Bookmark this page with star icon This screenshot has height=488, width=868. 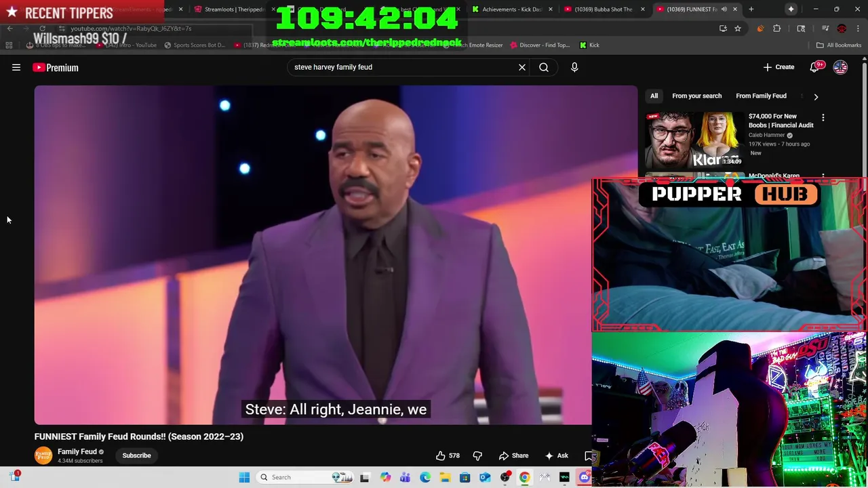[x=738, y=28]
